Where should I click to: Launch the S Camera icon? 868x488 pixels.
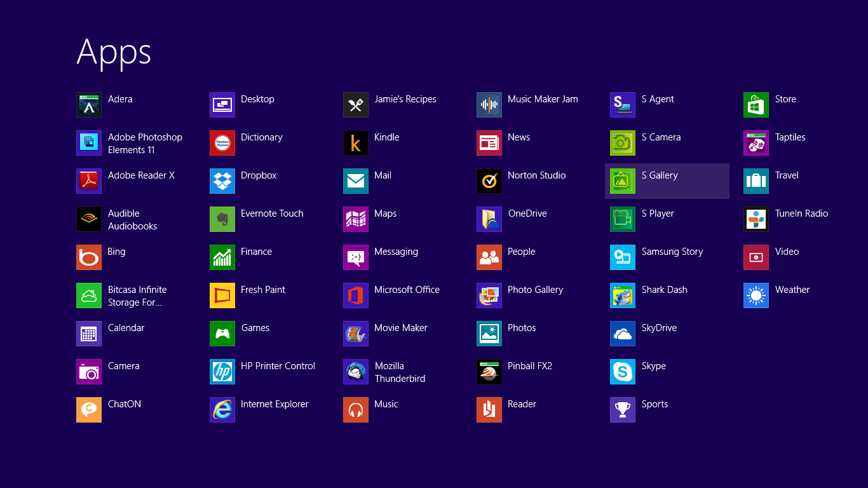pos(623,143)
